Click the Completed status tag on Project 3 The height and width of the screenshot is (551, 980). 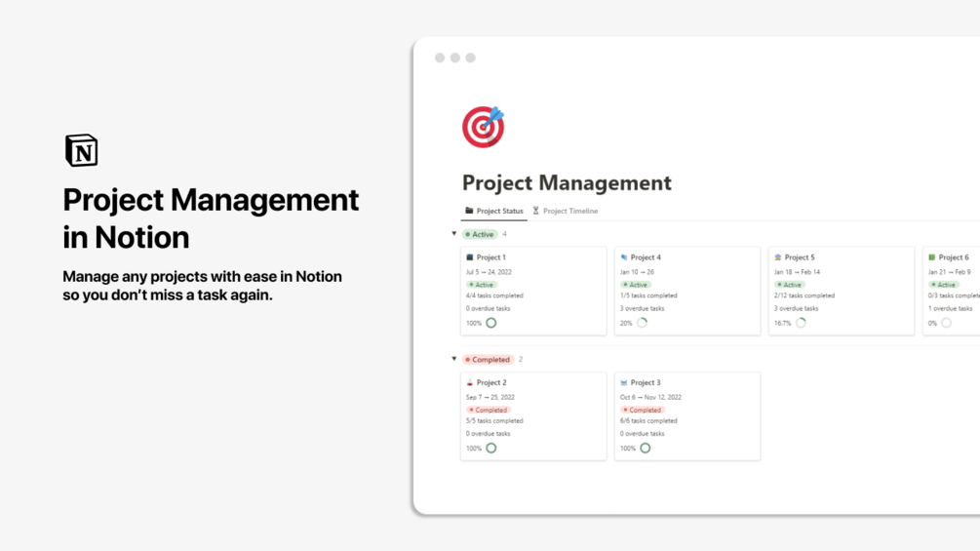[x=643, y=410]
